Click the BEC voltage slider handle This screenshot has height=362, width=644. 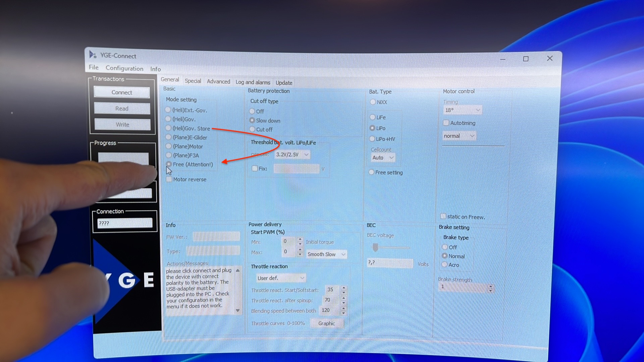[x=375, y=248]
